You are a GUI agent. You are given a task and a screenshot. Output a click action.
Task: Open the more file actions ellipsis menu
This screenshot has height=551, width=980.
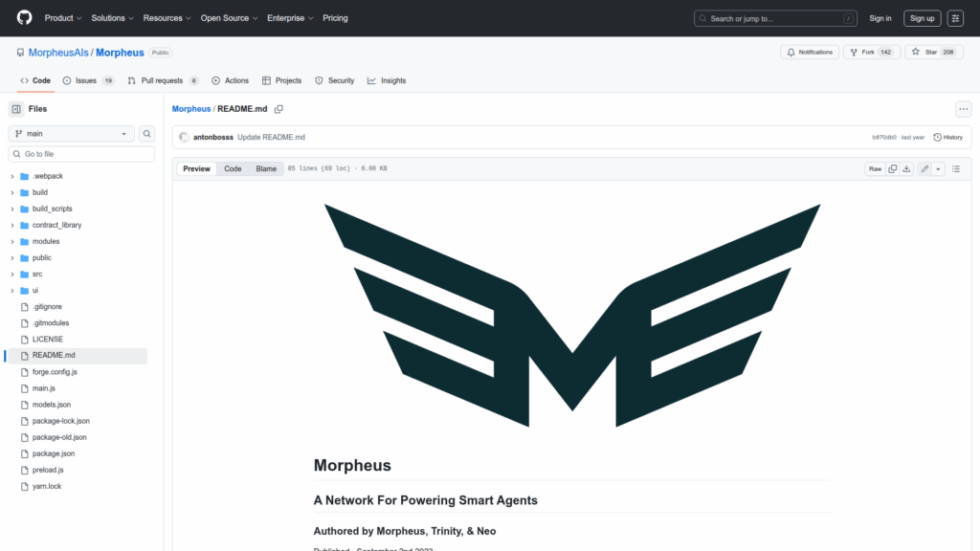(x=963, y=109)
